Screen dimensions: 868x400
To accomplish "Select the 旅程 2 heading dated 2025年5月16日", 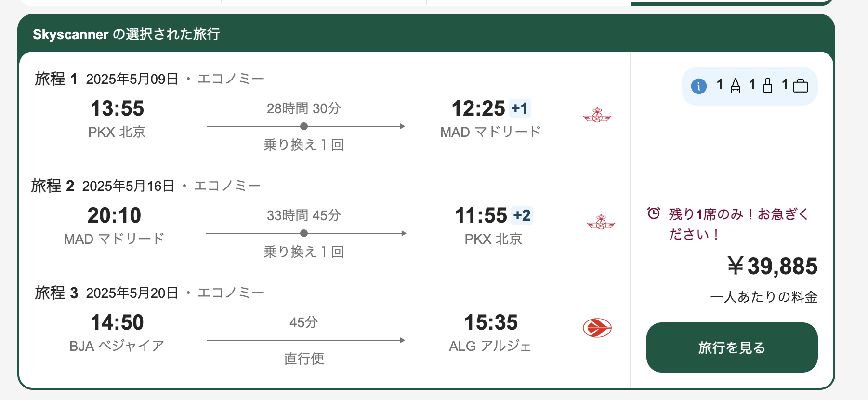I will pos(145,186).
